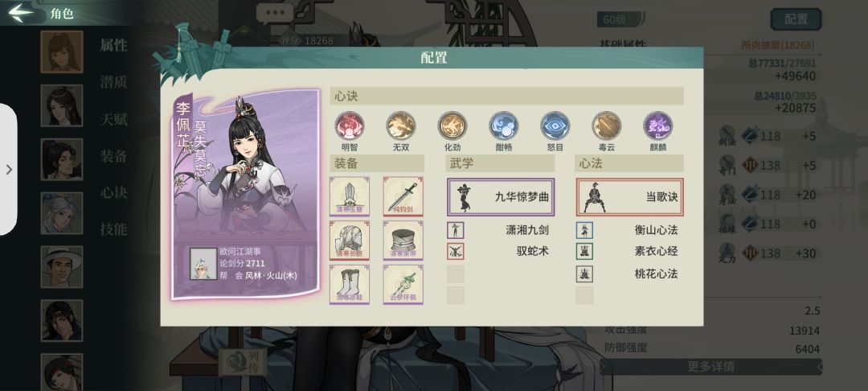Viewport: 868px width, 391px height.
Task: Select the 九华惊梦曲 martial art
Action: tap(501, 196)
